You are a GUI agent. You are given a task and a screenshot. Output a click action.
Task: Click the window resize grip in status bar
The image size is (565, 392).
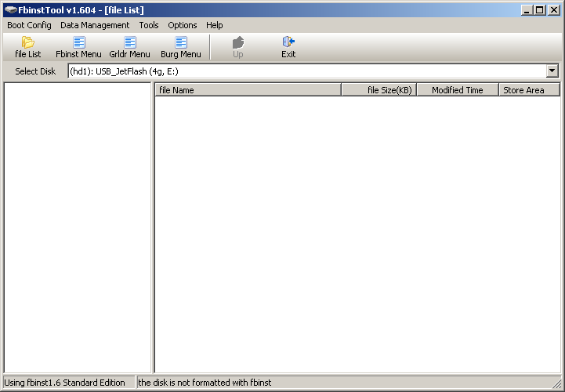tap(557, 383)
